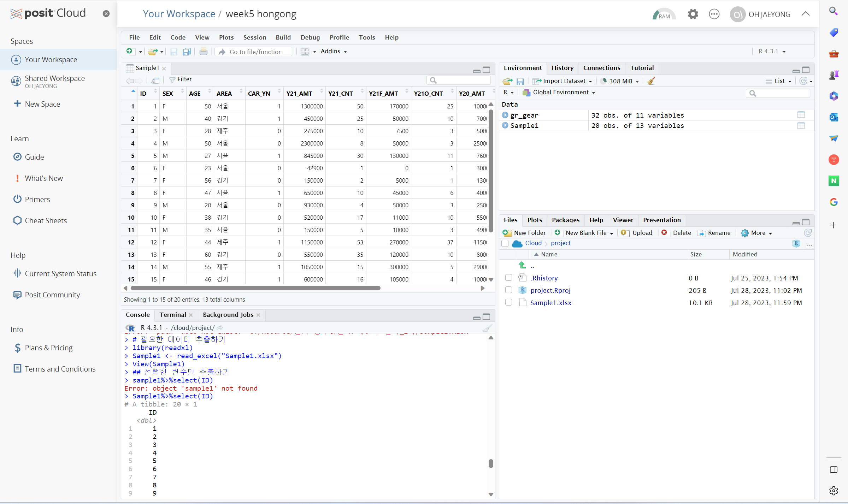Open the More dropdown in Files pane

click(757, 233)
